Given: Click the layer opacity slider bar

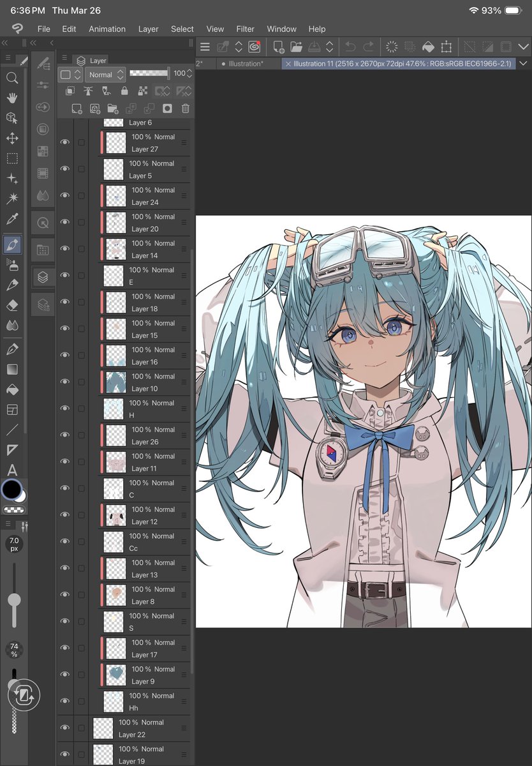Looking at the screenshot, I should [149, 73].
